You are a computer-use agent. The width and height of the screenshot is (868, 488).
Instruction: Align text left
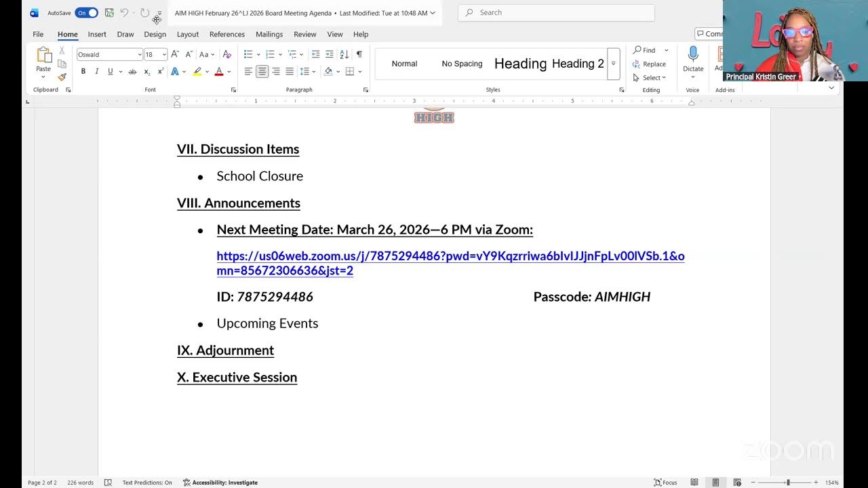pyautogui.click(x=248, y=71)
